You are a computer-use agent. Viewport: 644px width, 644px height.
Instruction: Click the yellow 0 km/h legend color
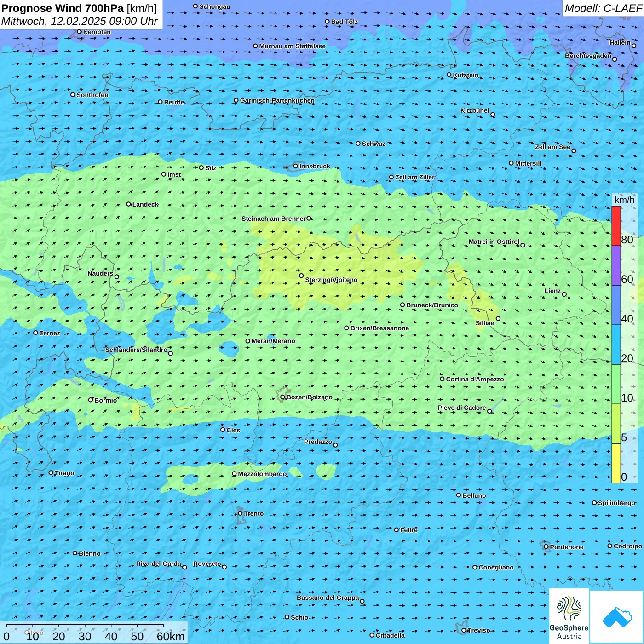click(x=616, y=463)
